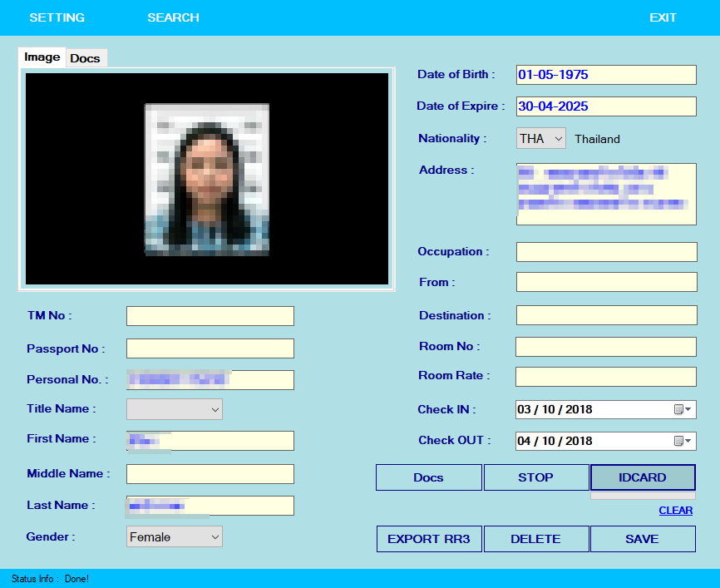Screen dimensions: 720x588
Task: Click the IDCARD button
Action: [x=643, y=477]
